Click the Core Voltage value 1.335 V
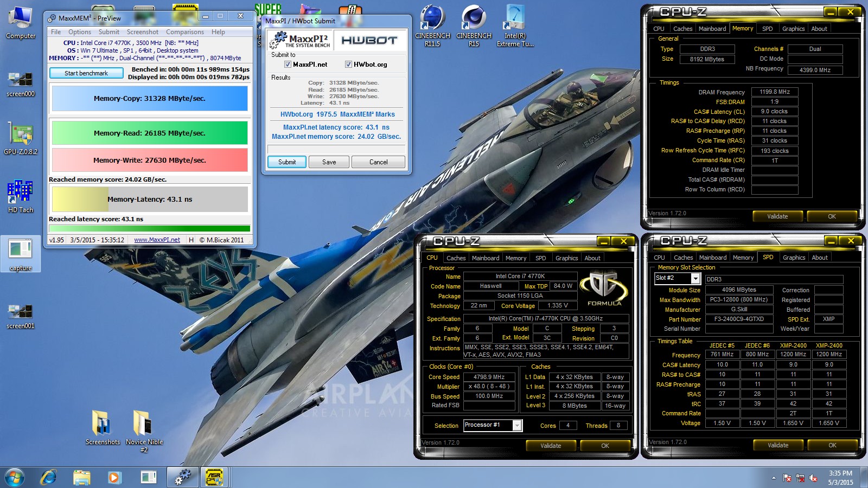The height and width of the screenshot is (488, 868). pos(558,305)
